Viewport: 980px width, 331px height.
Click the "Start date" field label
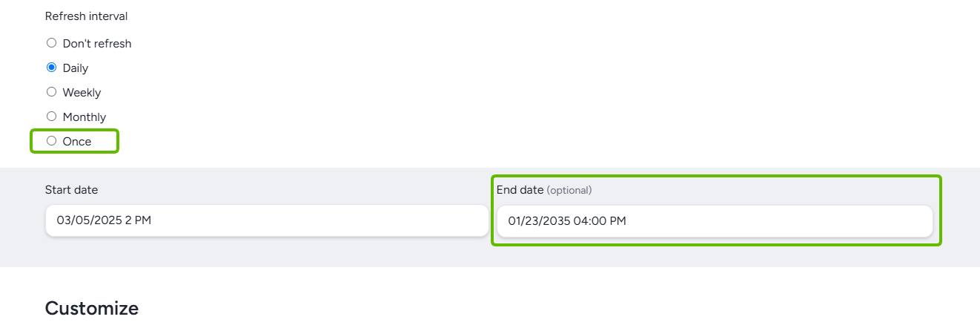pyautogui.click(x=71, y=190)
